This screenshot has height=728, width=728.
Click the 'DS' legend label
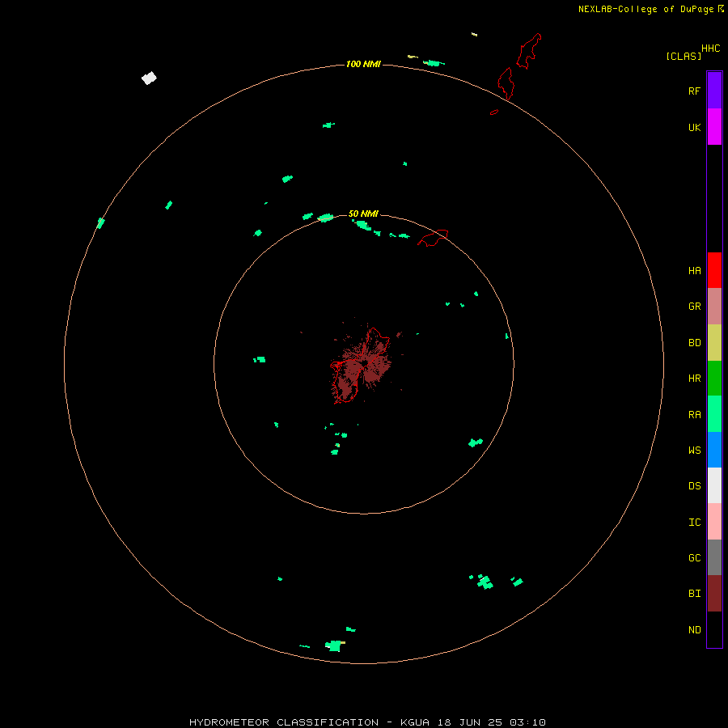tap(694, 486)
